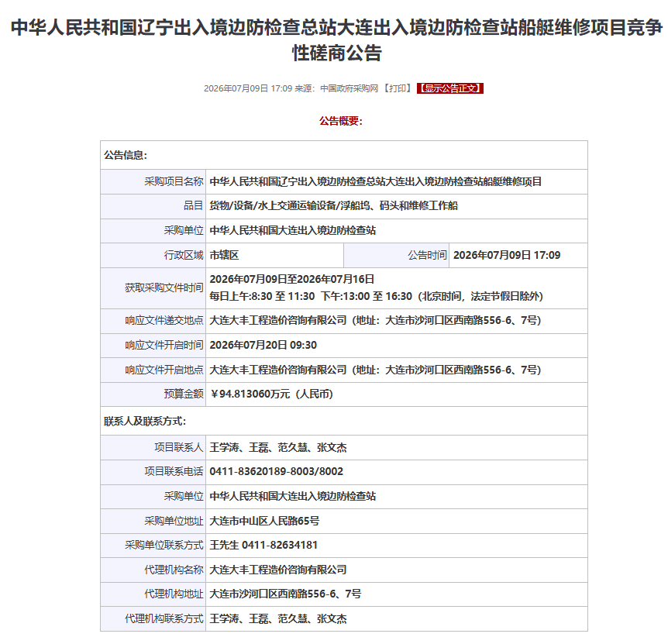
Task: Select the phone number 0411-83620189-8003/8002
Action: pos(276,471)
